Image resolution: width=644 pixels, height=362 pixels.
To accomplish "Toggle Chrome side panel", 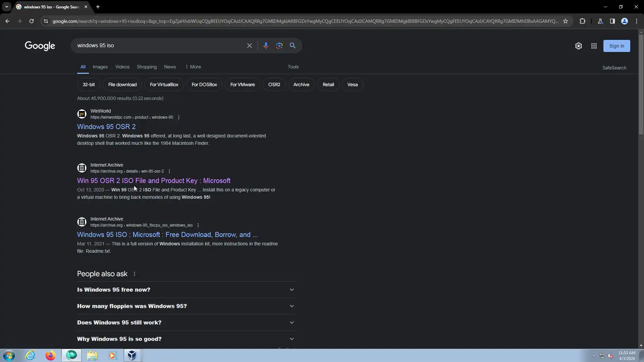I will 612,21.
